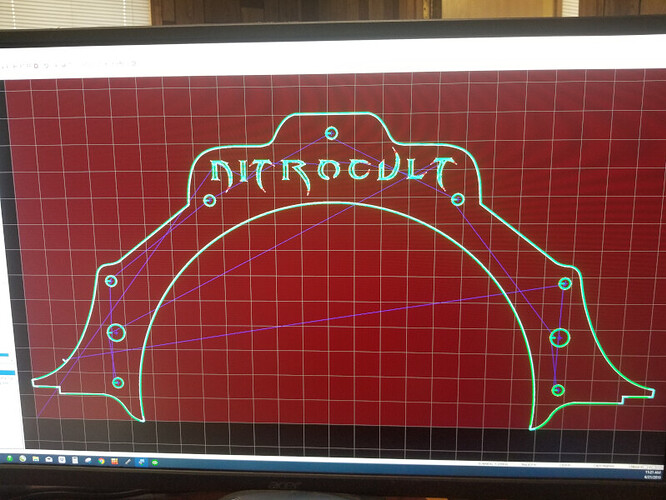Open the taskbar clock and date

click(654, 475)
